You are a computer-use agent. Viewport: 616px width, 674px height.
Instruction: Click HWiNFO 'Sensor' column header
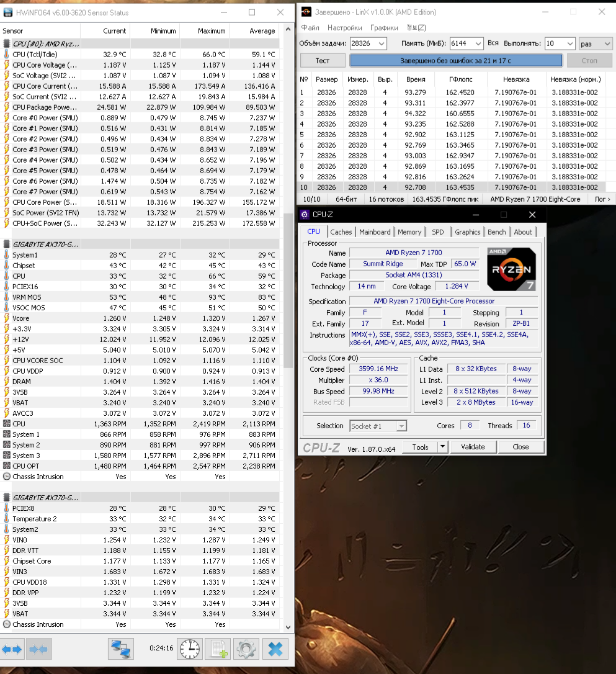pos(40,31)
